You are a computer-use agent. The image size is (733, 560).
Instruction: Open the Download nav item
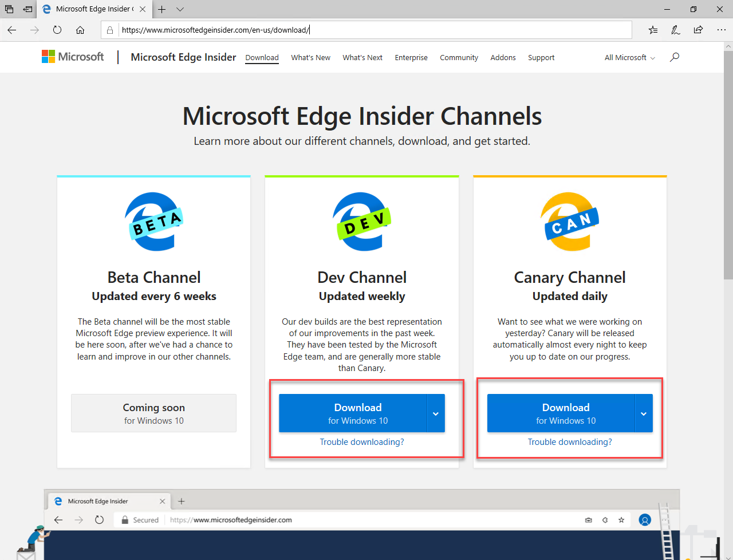[x=262, y=57]
